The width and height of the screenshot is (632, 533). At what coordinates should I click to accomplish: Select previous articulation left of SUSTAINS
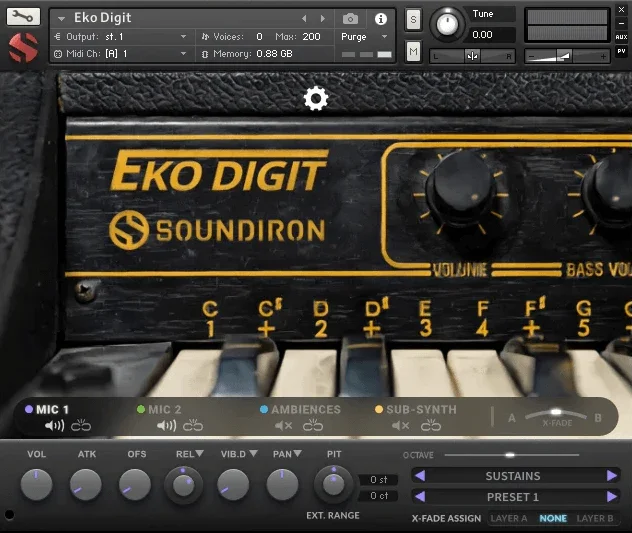[x=420, y=476]
